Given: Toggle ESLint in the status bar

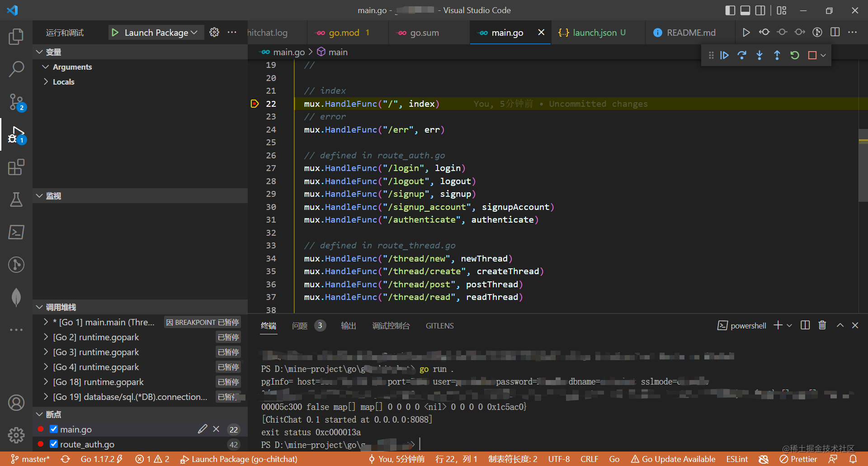Looking at the screenshot, I should (736, 459).
